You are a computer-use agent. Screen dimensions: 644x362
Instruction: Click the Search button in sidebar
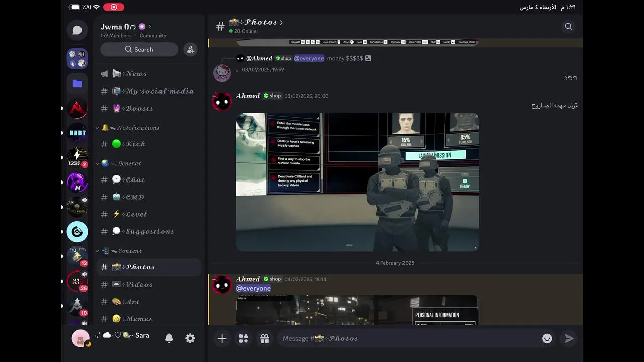[139, 49]
